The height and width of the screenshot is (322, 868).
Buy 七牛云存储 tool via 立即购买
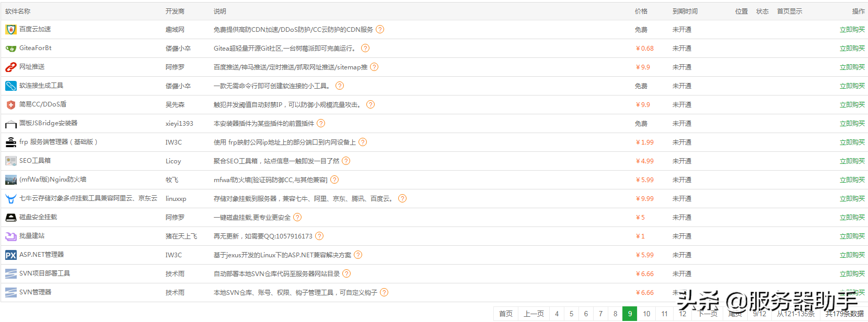click(x=852, y=199)
